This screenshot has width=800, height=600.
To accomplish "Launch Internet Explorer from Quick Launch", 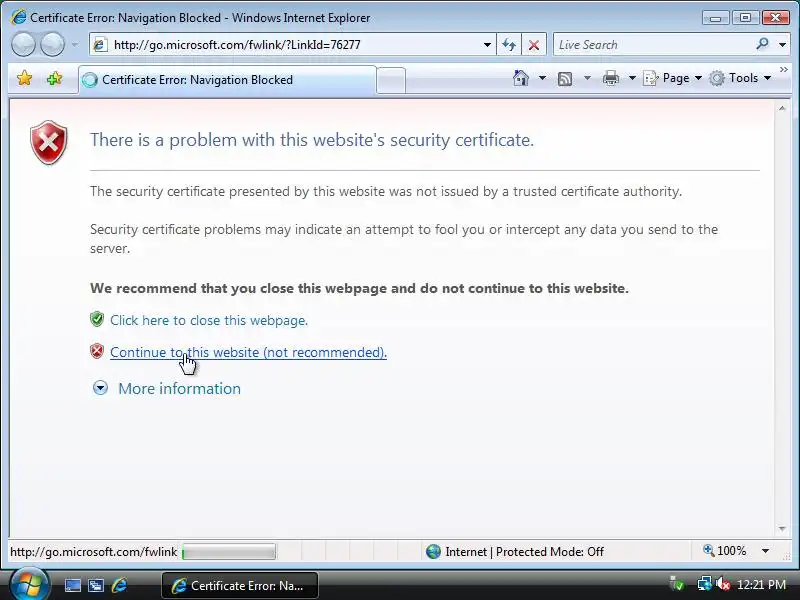I will 119,585.
